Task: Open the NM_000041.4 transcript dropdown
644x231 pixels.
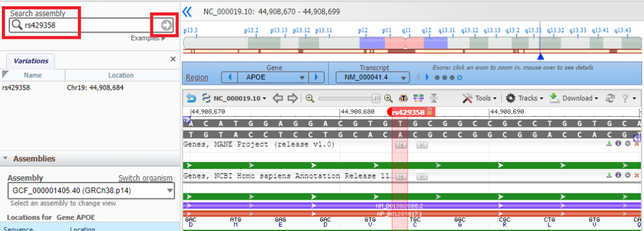Action: (x=372, y=77)
